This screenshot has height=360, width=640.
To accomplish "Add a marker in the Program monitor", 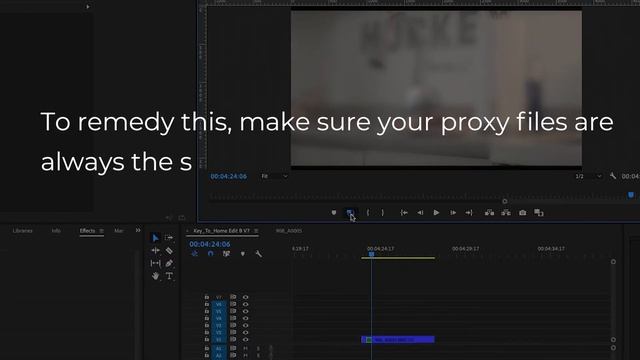I will [334, 213].
